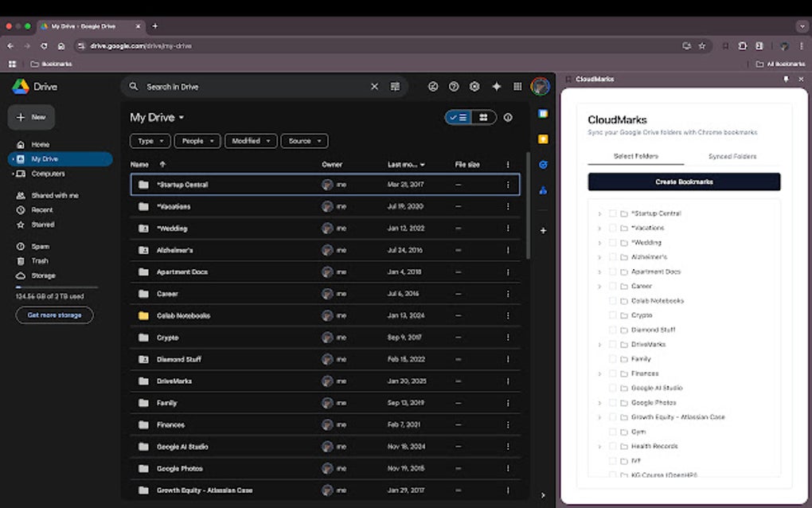
Task: Open Google Keep from the side panel
Action: click(x=543, y=139)
